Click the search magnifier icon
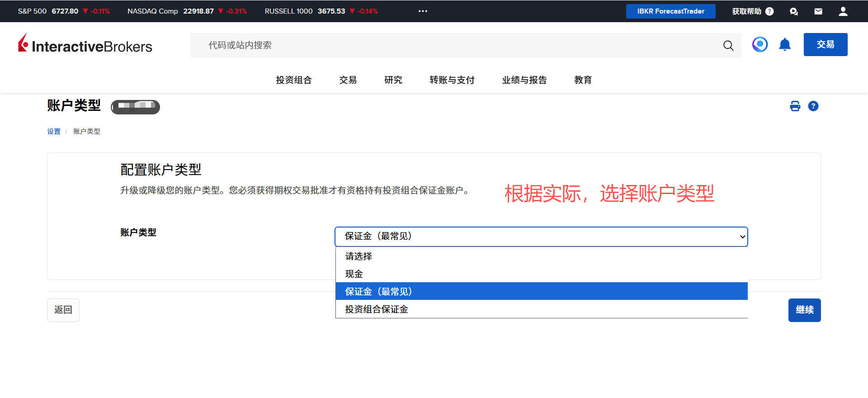Screen dimensions: 868x398 728,45
